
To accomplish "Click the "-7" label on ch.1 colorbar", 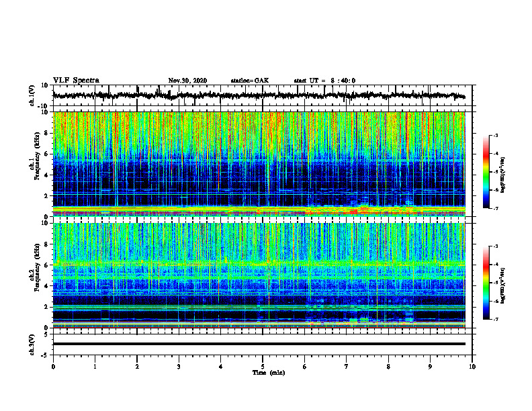I will click(496, 208).
